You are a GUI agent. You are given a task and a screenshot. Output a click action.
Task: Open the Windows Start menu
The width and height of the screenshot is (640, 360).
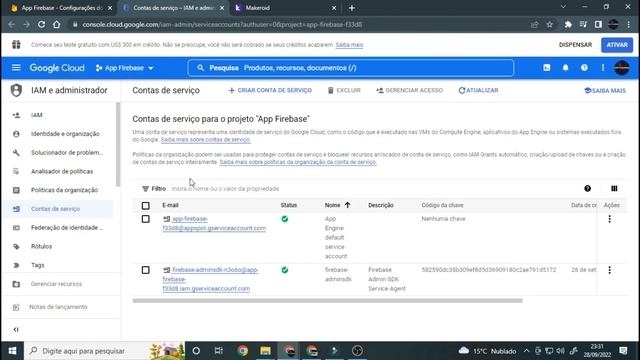coord(12,351)
